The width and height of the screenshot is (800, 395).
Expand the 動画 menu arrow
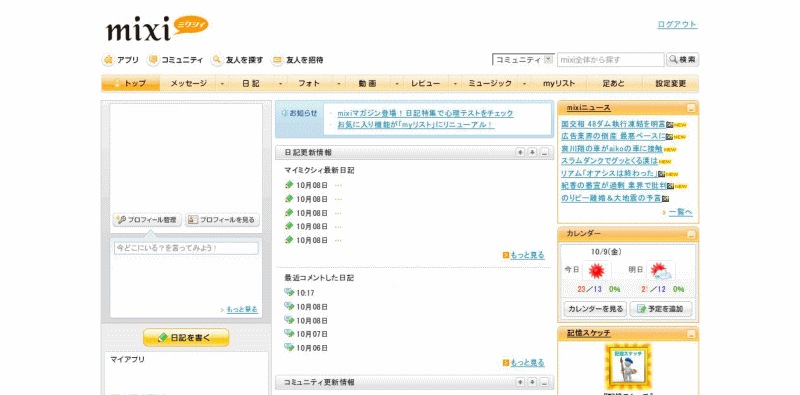click(397, 84)
